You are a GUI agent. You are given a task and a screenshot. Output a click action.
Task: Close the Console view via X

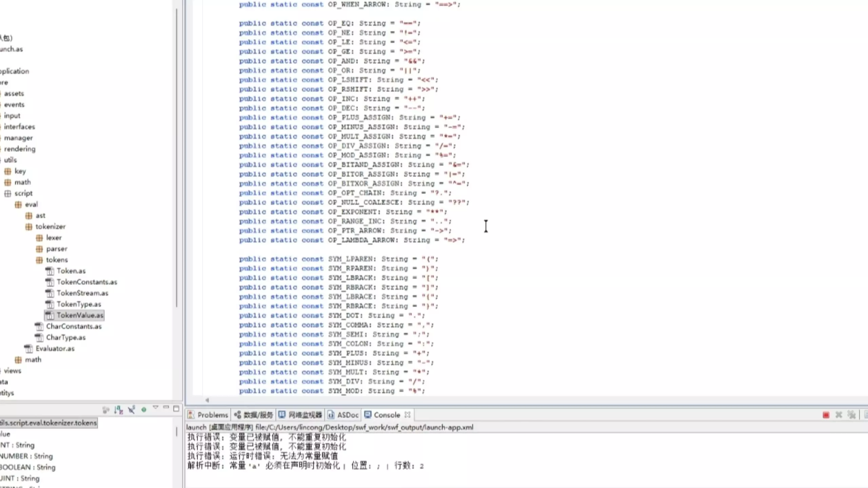(408, 415)
